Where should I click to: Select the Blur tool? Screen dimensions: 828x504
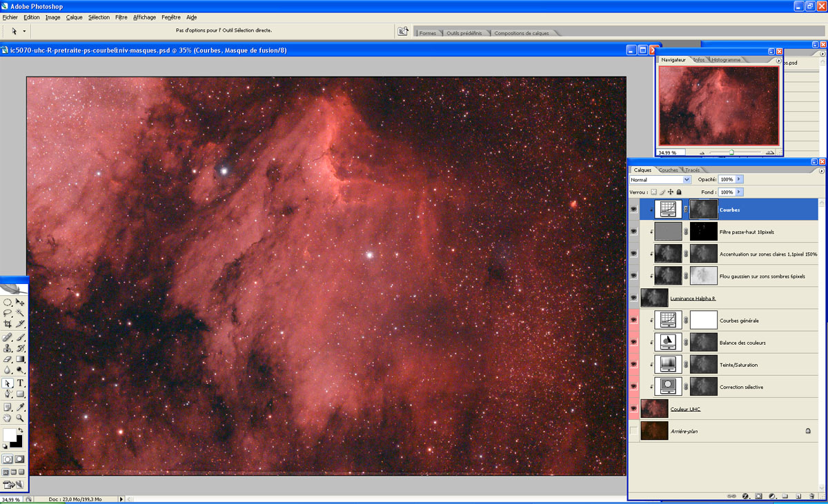pyautogui.click(x=7, y=370)
